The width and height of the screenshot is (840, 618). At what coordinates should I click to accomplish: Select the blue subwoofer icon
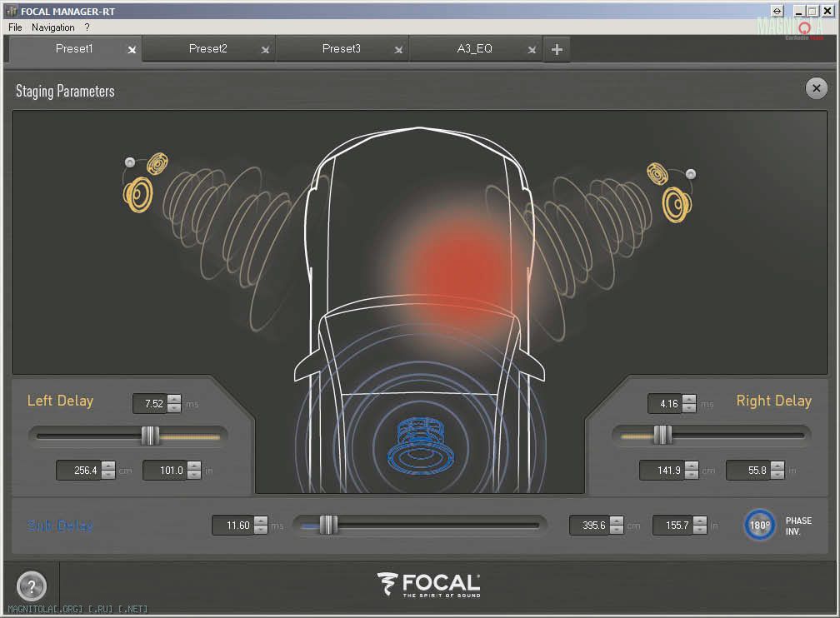pos(419,446)
